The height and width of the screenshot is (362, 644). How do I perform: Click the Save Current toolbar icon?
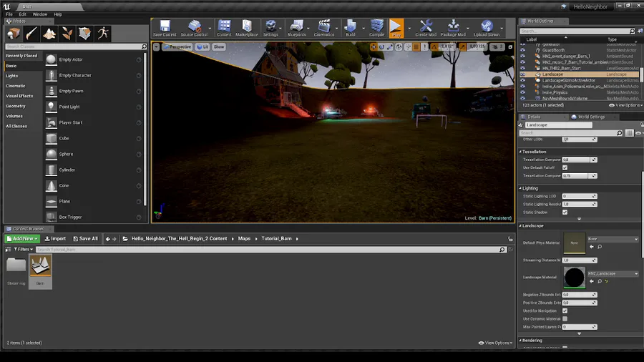click(165, 28)
